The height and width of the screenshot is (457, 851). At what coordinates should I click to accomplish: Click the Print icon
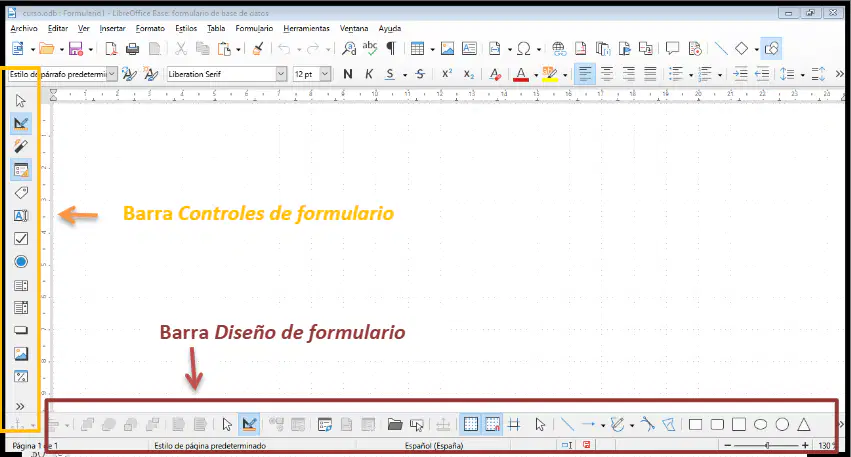coord(132,49)
